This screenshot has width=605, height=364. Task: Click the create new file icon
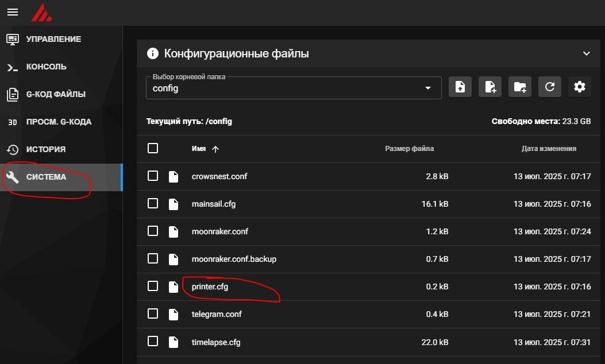pos(490,87)
